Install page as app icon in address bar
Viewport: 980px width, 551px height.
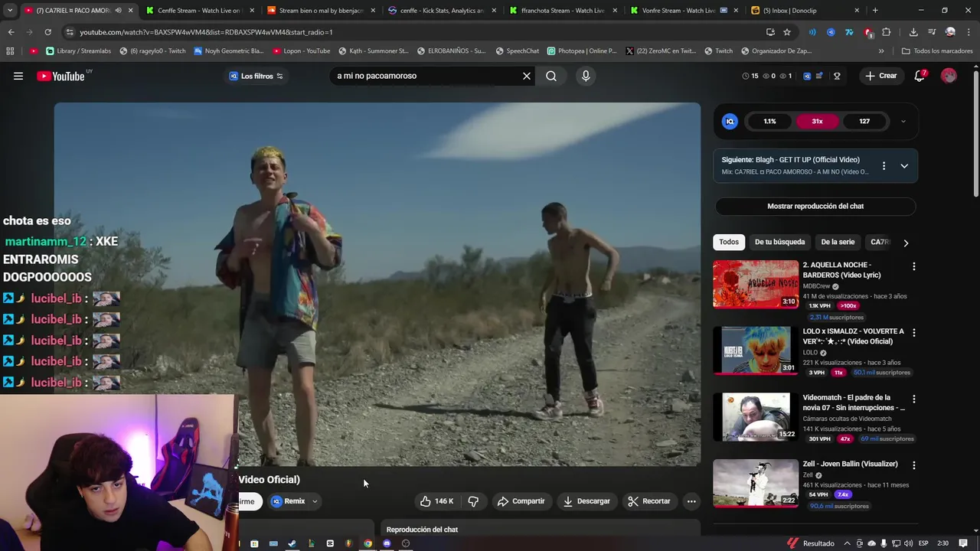[x=770, y=32]
